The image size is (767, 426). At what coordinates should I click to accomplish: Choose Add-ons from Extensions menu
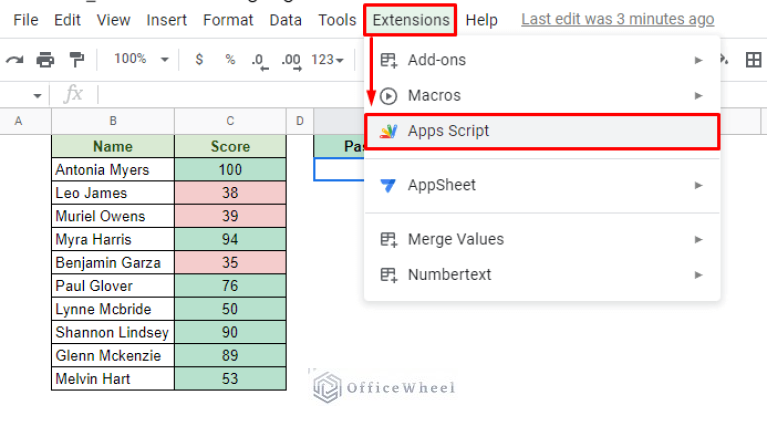click(542, 60)
